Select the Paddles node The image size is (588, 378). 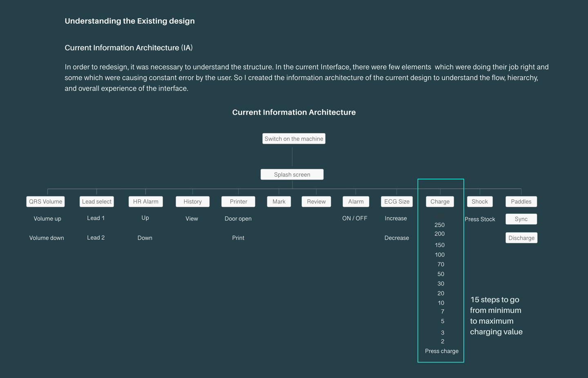tap(521, 202)
